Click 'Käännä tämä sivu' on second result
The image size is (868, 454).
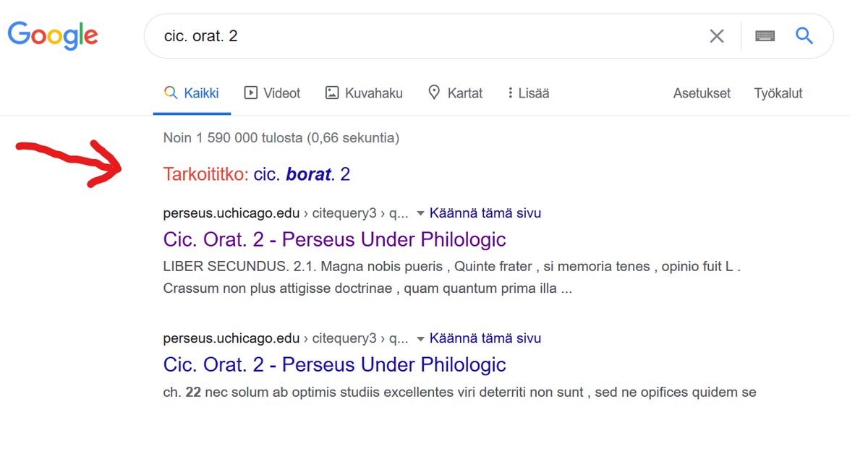point(485,338)
